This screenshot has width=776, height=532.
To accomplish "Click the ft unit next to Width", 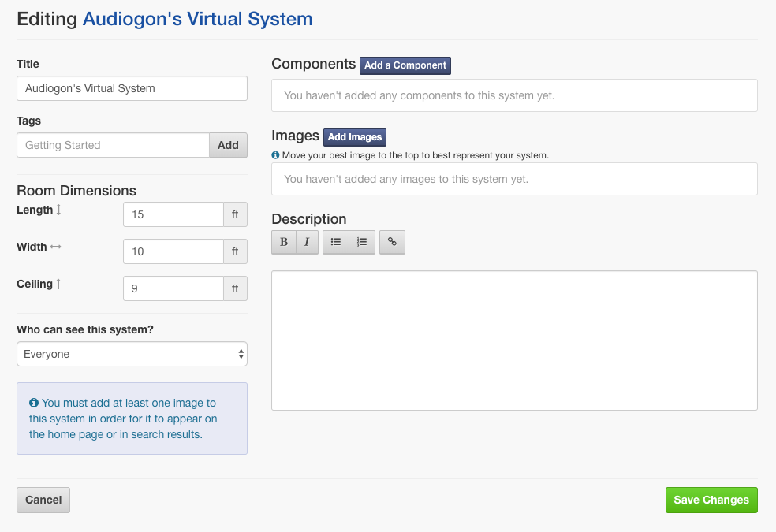I will tap(235, 251).
